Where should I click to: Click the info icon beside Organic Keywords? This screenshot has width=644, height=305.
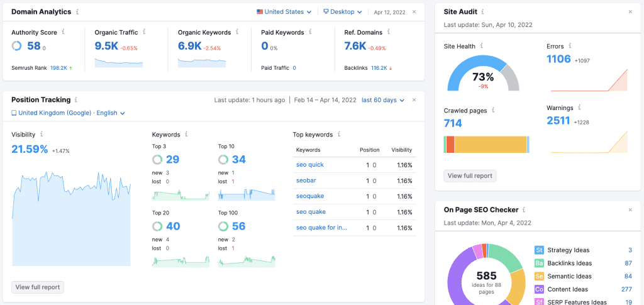[237, 31]
